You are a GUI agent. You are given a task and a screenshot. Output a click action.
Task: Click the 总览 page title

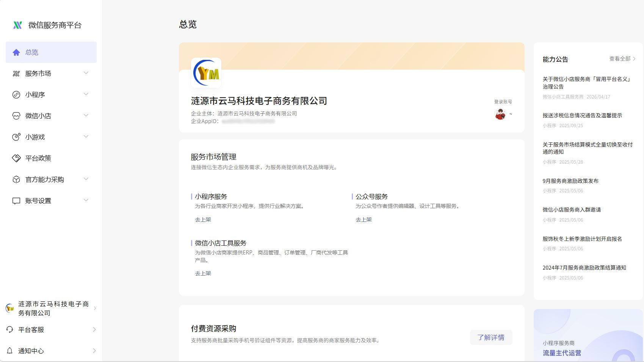188,24
